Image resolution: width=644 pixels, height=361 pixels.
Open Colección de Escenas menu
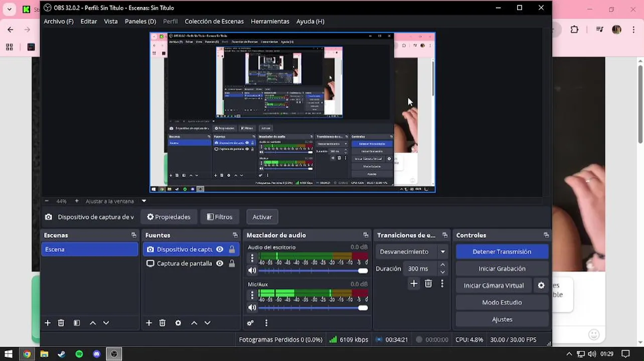[x=214, y=21]
